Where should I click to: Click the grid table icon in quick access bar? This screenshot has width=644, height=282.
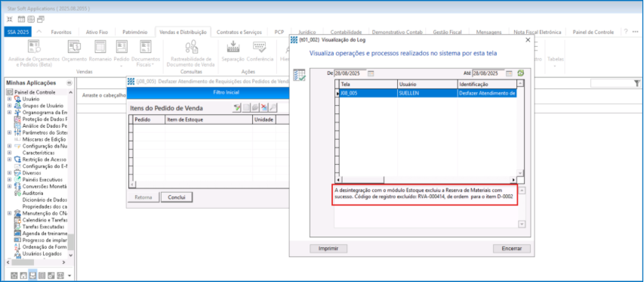(31, 19)
